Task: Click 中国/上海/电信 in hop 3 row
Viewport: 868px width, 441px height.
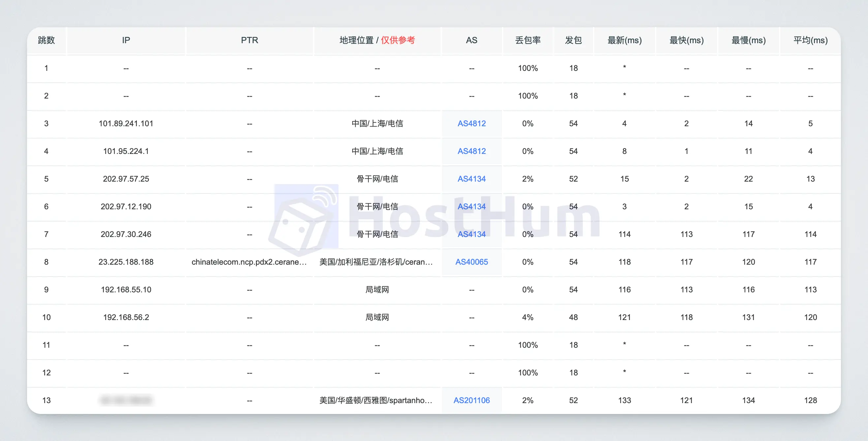Action: tap(377, 124)
